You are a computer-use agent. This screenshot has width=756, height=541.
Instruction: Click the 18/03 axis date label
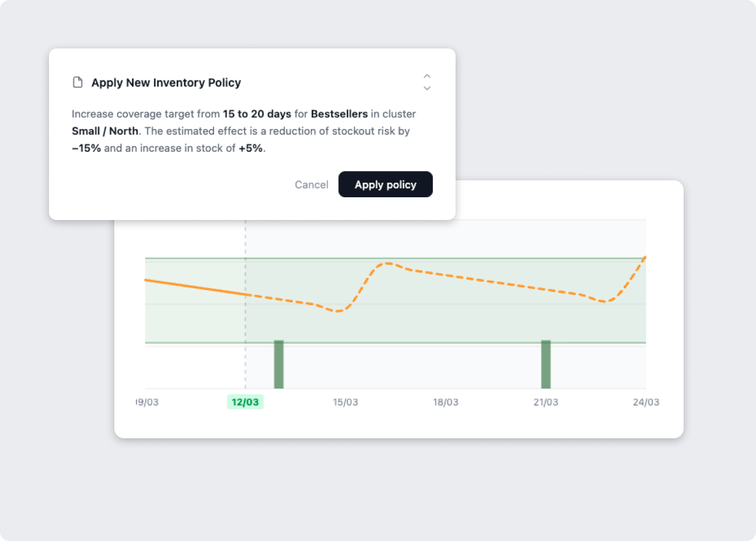pos(446,402)
